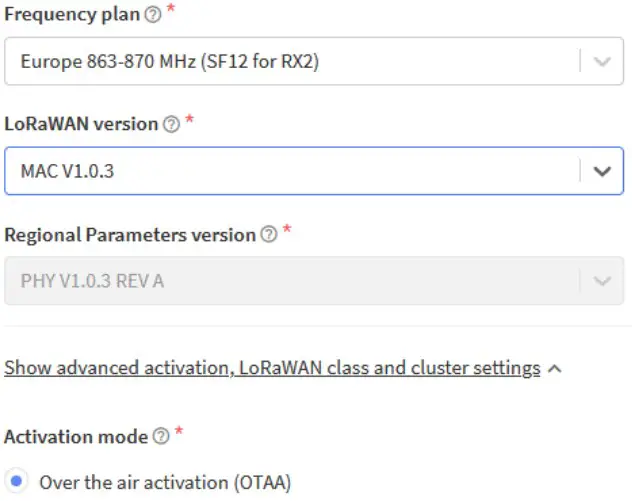632x501 pixels.
Task: Click the Show advanced activation settings link
Action: point(272,368)
